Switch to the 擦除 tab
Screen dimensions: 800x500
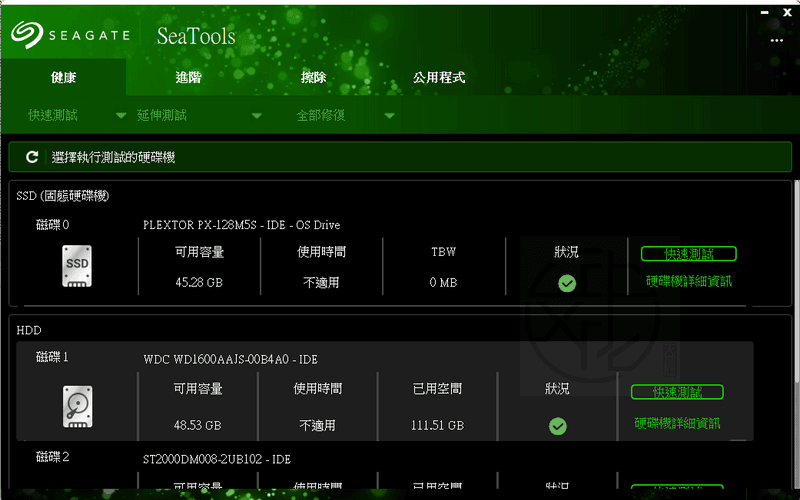point(313,77)
